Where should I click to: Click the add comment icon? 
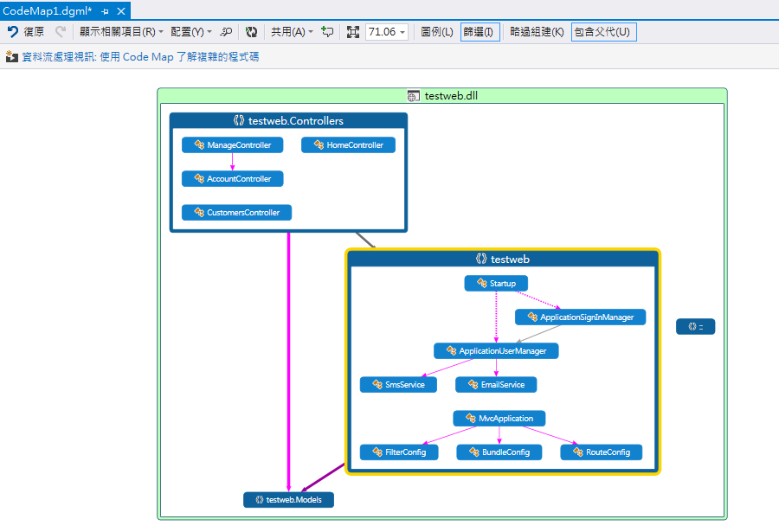pyautogui.click(x=327, y=32)
